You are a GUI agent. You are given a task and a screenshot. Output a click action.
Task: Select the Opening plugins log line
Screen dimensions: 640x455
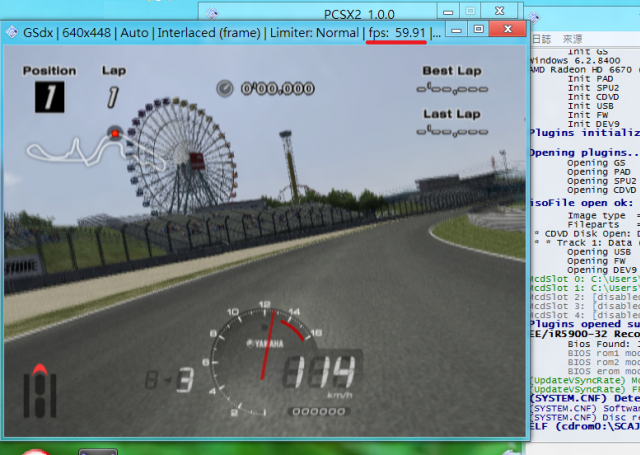(585, 153)
